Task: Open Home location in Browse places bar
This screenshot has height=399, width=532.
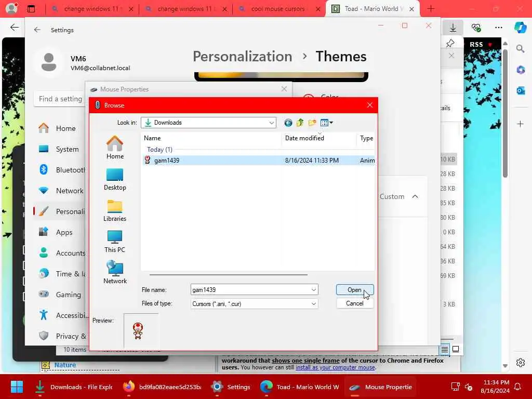Action: click(x=115, y=148)
